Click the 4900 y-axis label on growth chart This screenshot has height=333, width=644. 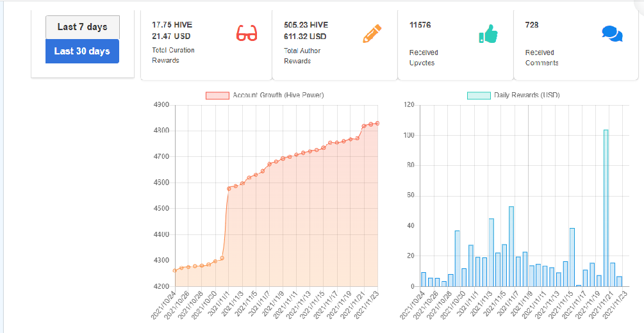pyautogui.click(x=161, y=105)
